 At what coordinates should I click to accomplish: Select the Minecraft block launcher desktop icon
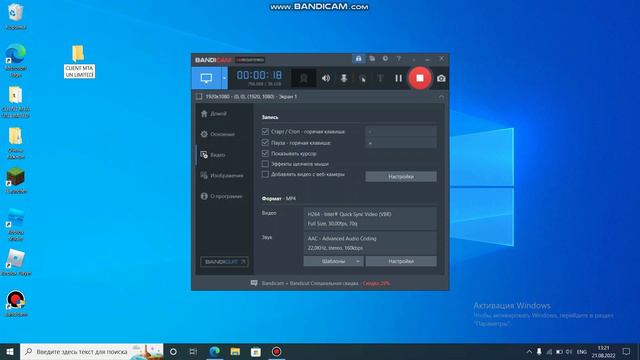point(16,180)
